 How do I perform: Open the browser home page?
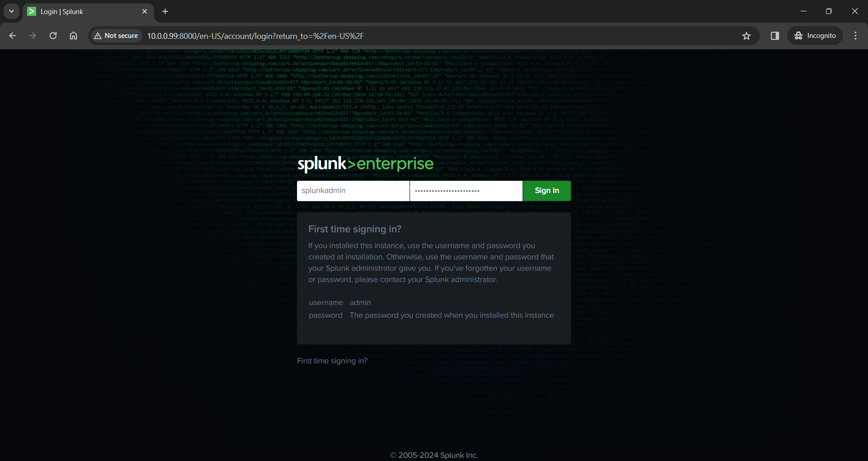(x=73, y=36)
